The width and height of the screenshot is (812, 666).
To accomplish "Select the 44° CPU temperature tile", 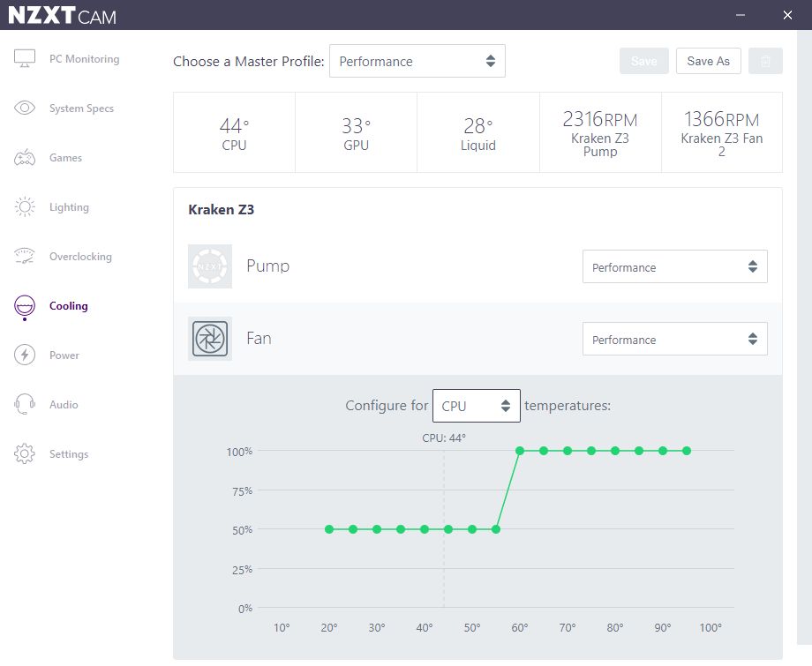I will (234, 132).
